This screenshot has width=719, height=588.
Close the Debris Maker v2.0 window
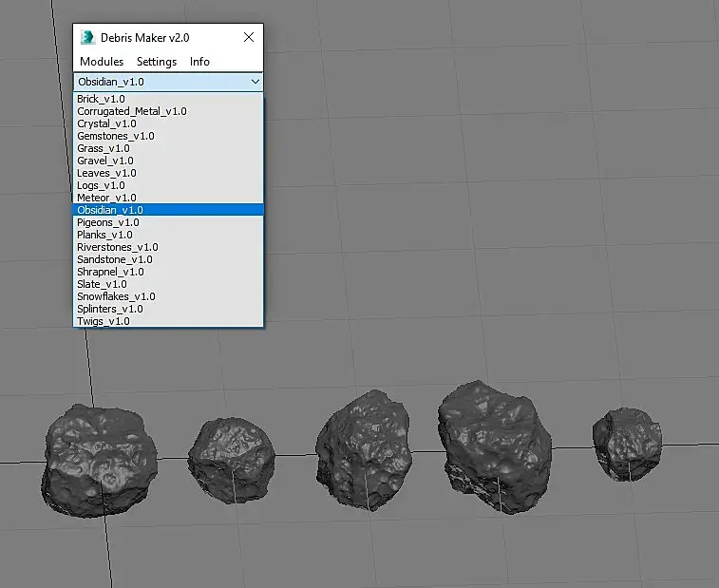click(x=249, y=37)
